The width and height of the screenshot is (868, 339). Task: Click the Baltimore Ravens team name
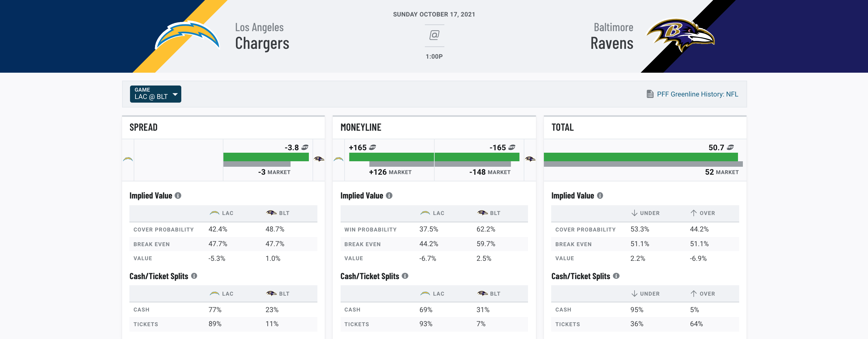612,36
